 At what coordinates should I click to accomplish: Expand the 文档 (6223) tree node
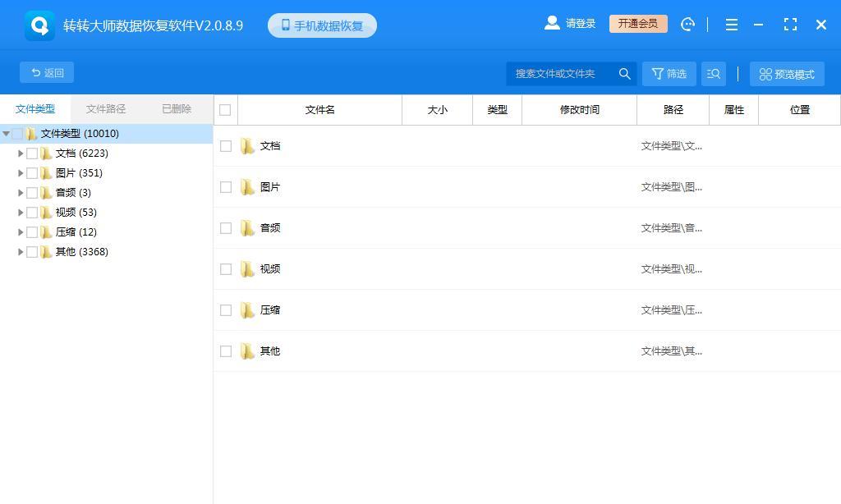click(x=21, y=153)
